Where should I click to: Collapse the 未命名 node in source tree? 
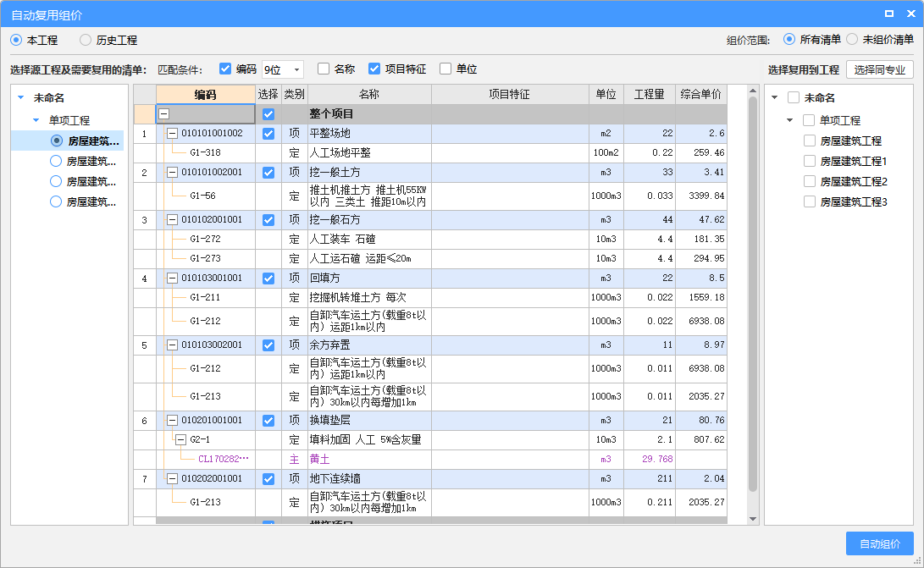point(20,98)
